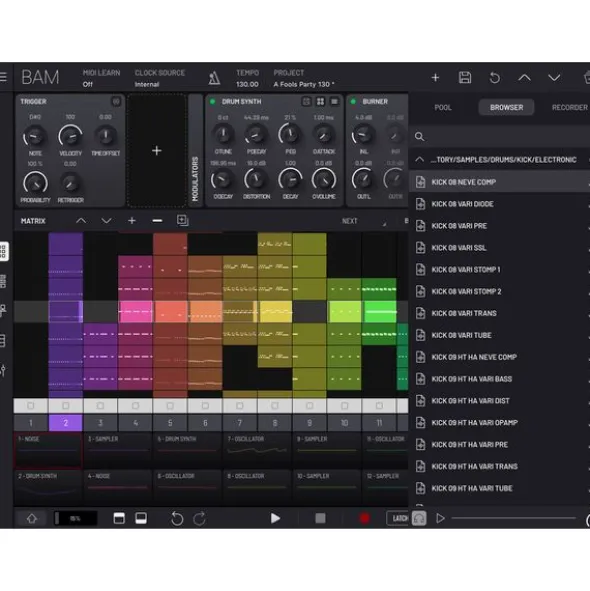
Task: Go to previous project with up chevron
Action: click(524, 78)
